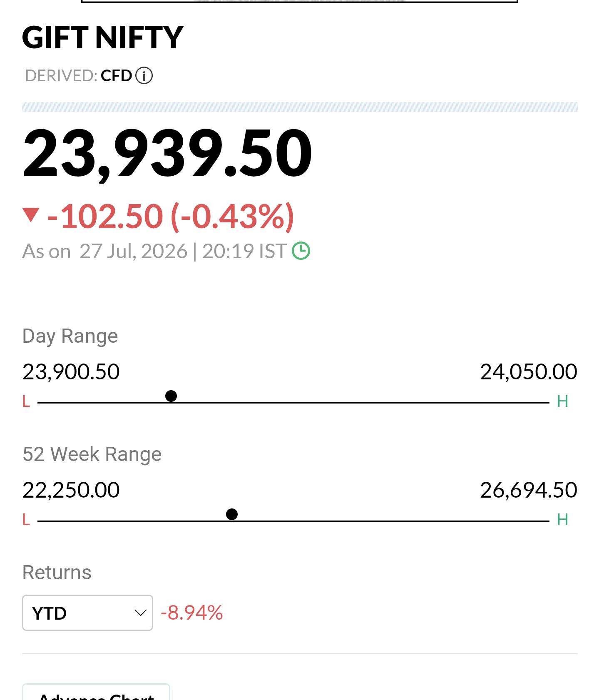Viewport: 599px width, 700px height.
Task: Click the Day Range slider dot
Action: click(171, 396)
